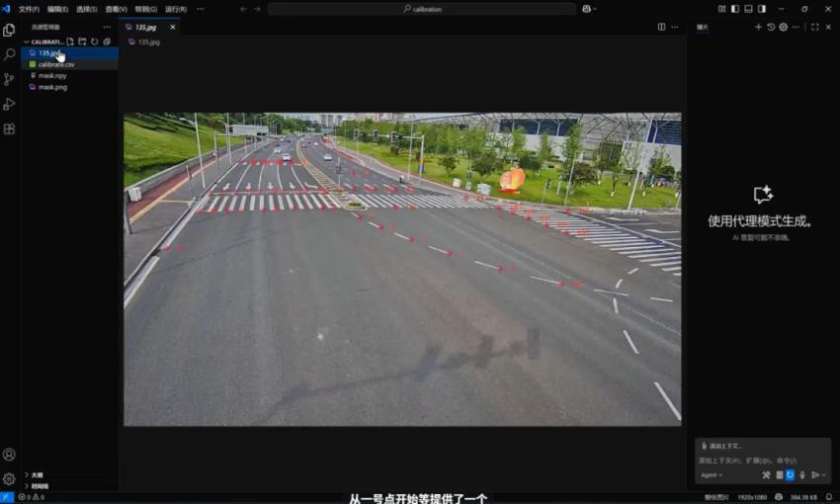
Task: Expand the Outline section in sidebar
Action: pyautogui.click(x=36, y=475)
